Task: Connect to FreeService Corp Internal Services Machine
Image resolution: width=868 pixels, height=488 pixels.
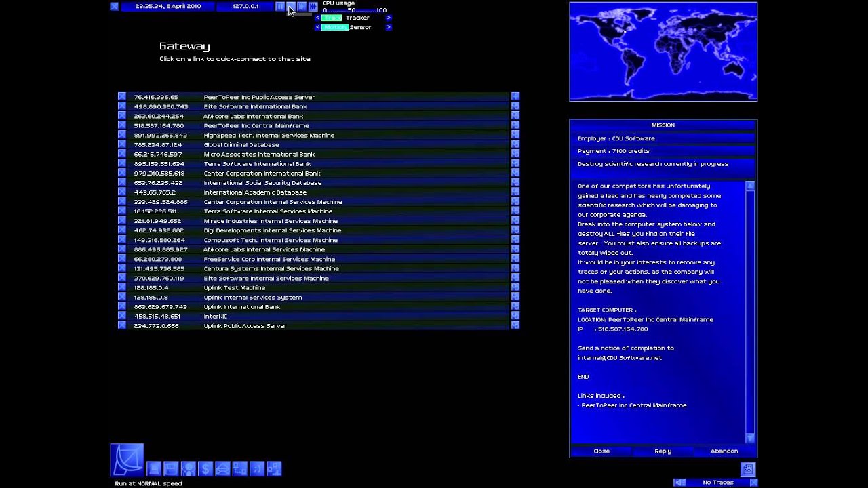Action: (x=317, y=259)
